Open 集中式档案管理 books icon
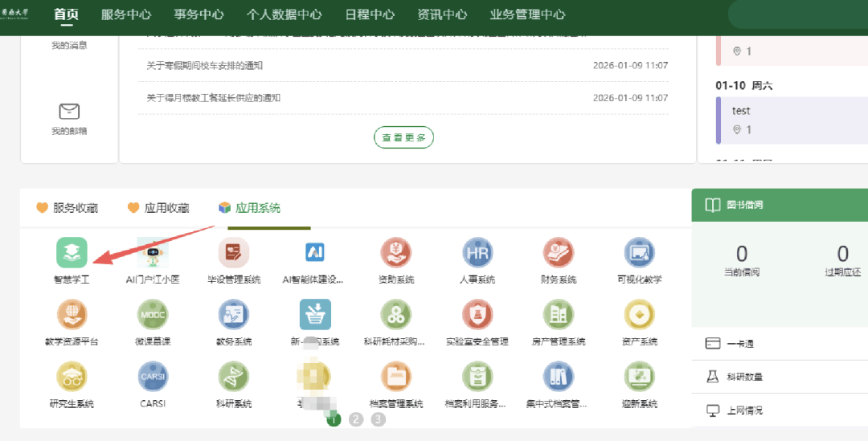Viewport: 868px width, 441px height. [x=558, y=376]
